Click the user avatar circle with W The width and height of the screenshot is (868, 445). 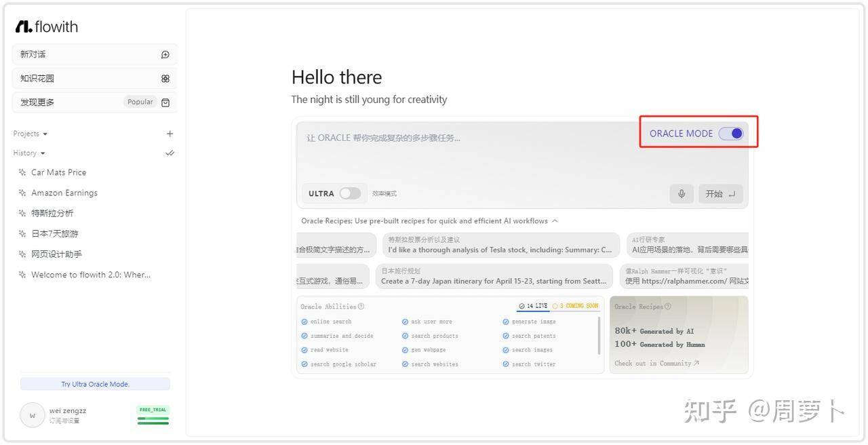[x=32, y=415]
